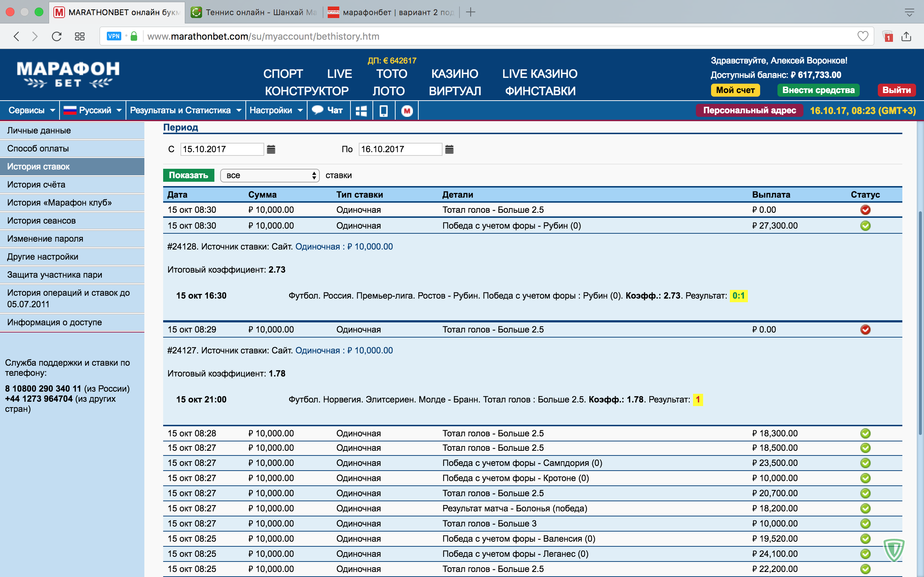Open the 'все' bet filter dropdown
The image size is (924, 577).
270,176
